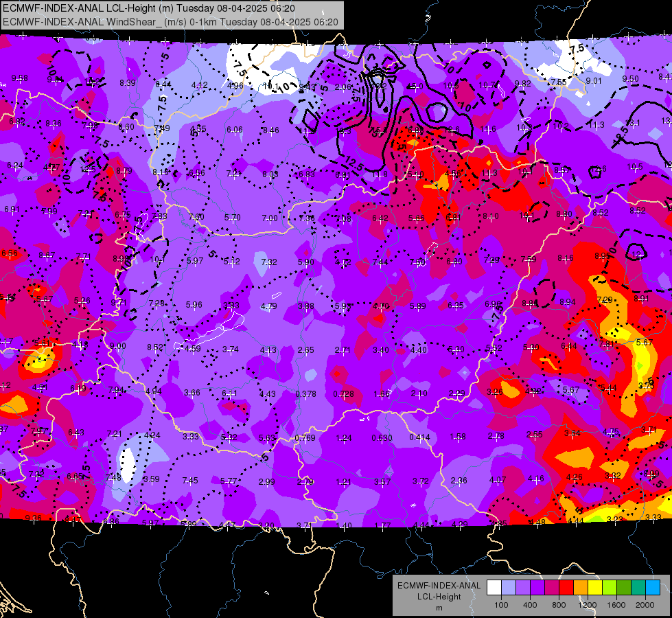Click the grid value 6.06
Screen dimensions: 672x618
[x=235, y=130]
